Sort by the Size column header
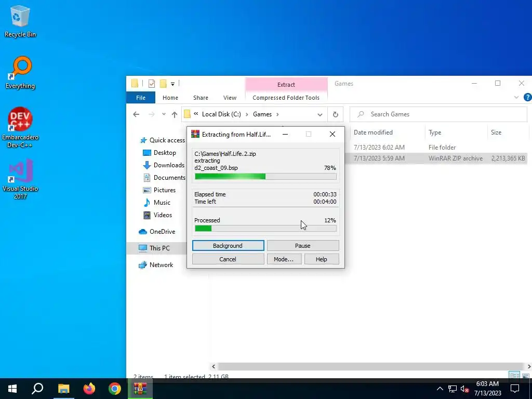 [x=496, y=132]
